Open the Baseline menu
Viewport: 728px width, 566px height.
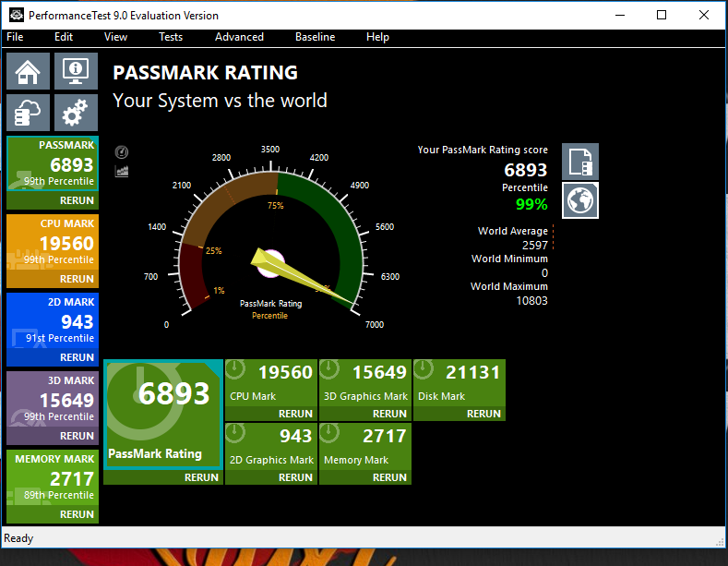pos(315,37)
